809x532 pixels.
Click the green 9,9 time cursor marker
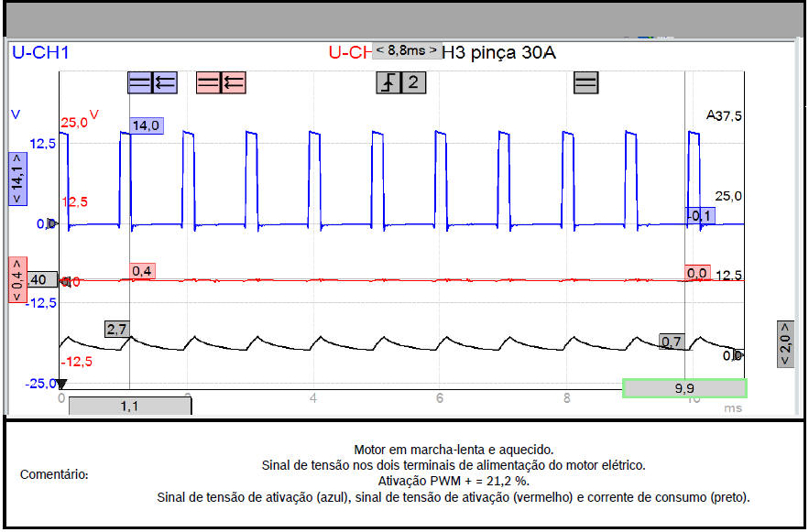click(x=683, y=388)
